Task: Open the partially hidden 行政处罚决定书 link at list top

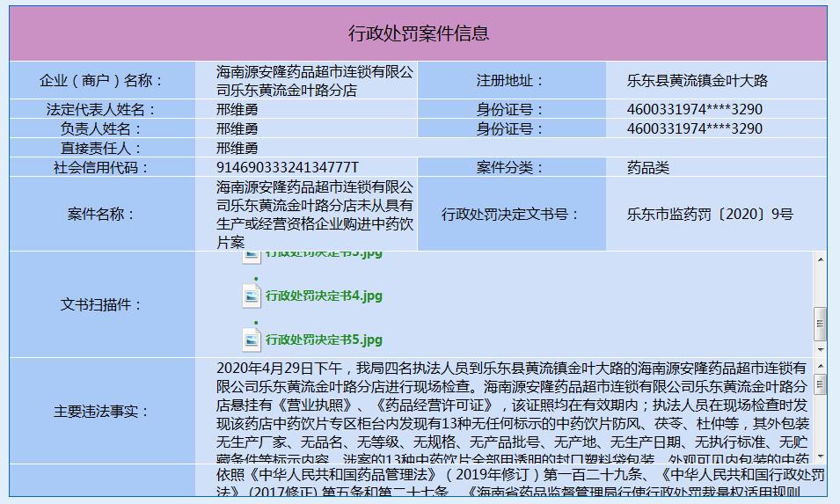Action: (324, 254)
